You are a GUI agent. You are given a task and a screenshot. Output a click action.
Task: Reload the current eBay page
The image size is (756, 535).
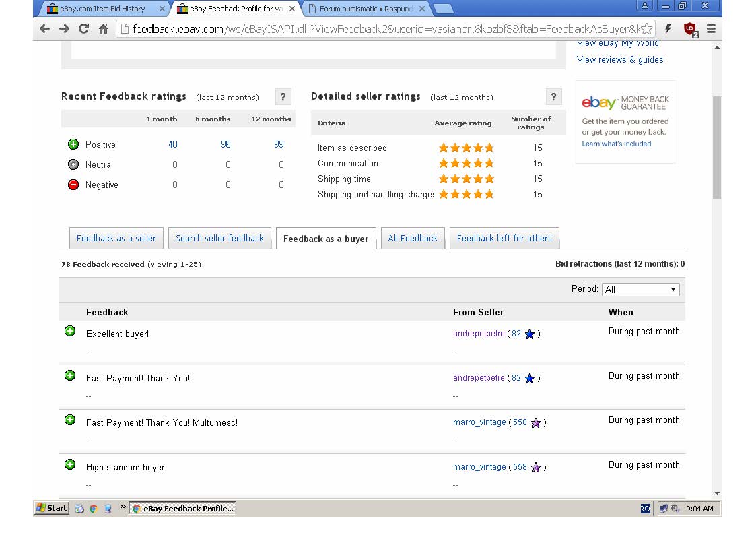83,28
